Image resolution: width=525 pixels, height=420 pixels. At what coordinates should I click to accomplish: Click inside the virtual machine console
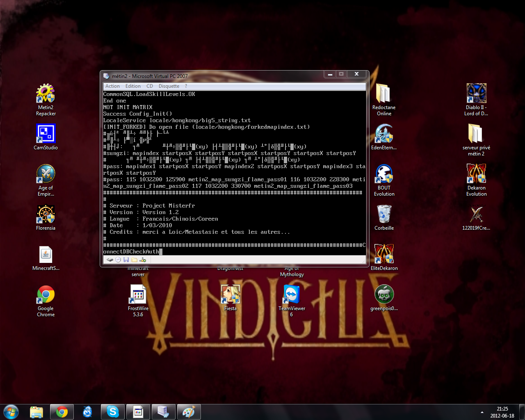tap(234, 173)
